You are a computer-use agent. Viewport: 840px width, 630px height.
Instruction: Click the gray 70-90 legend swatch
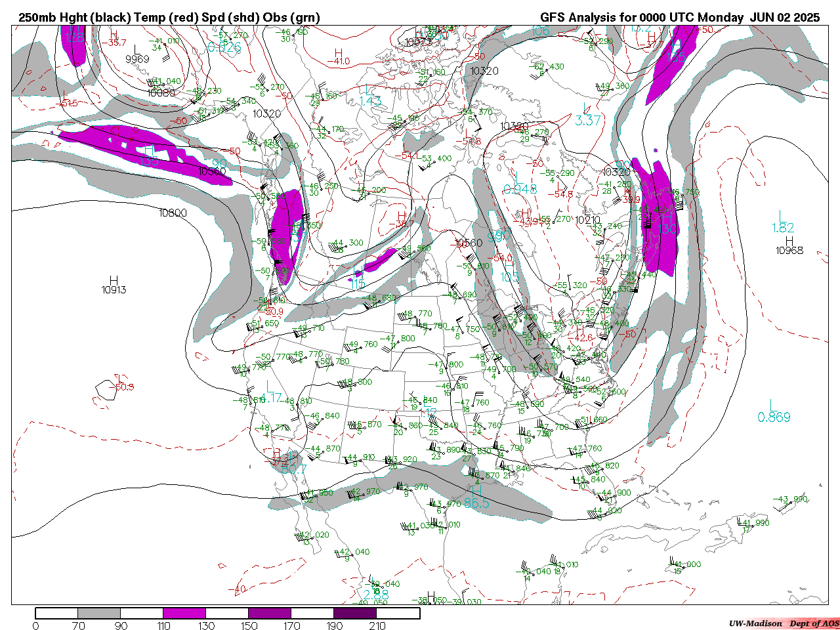point(99,614)
